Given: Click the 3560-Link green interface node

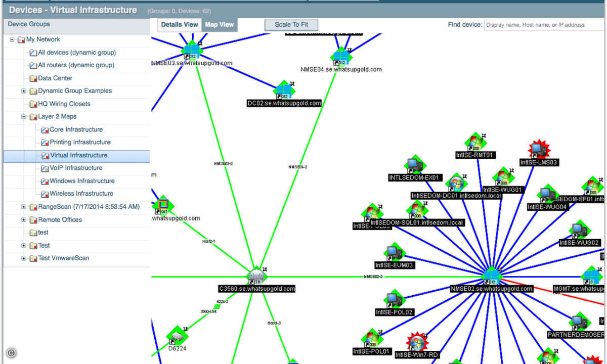Looking at the screenshot, I should 217,307.
